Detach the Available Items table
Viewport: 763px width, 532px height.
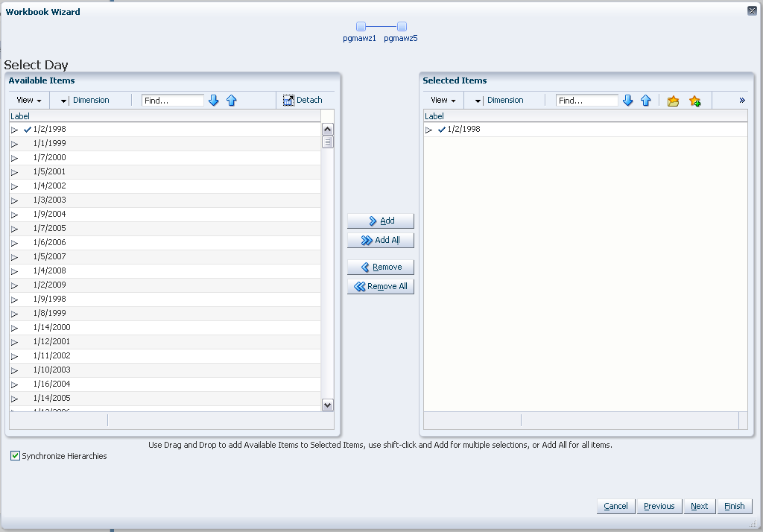[303, 101]
